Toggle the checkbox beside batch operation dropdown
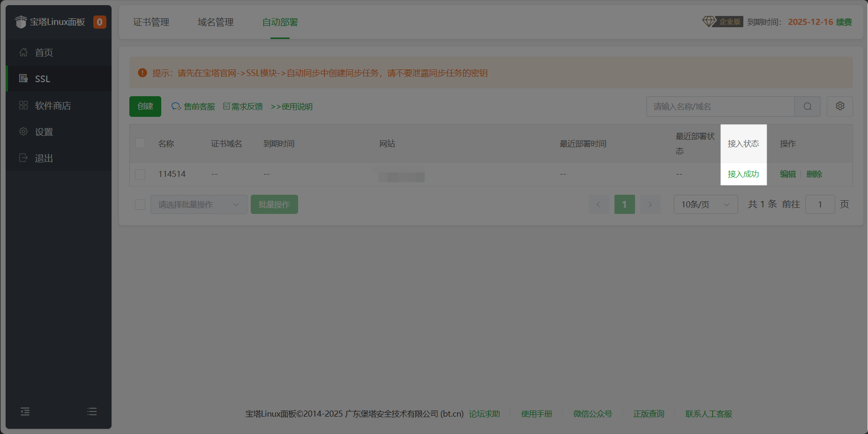This screenshot has width=868, height=434. [x=140, y=205]
